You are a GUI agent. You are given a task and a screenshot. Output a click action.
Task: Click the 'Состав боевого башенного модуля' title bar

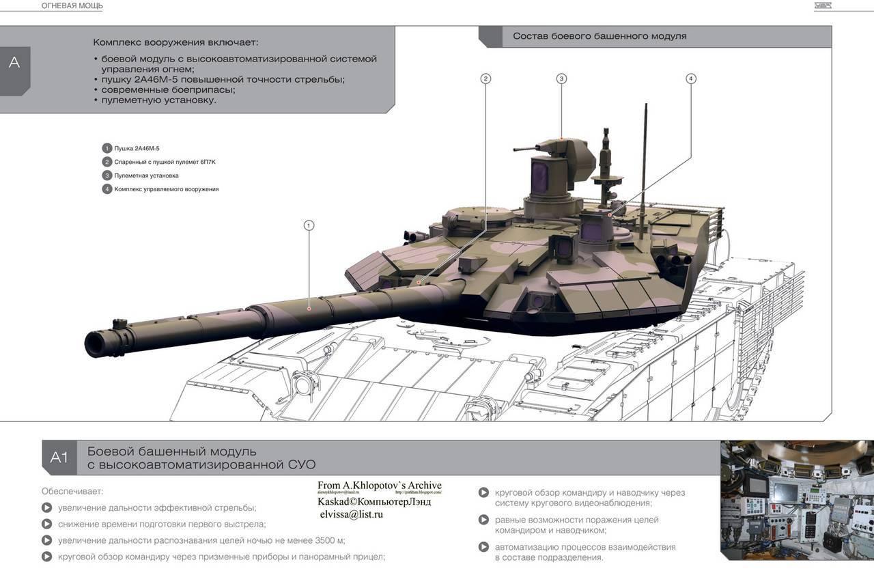(655, 36)
